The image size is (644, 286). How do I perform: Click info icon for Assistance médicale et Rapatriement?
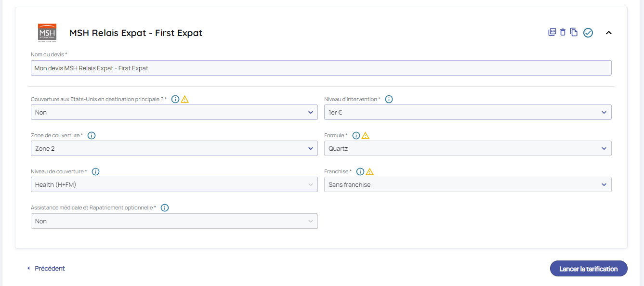pyautogui.click(x=165, y=208)
